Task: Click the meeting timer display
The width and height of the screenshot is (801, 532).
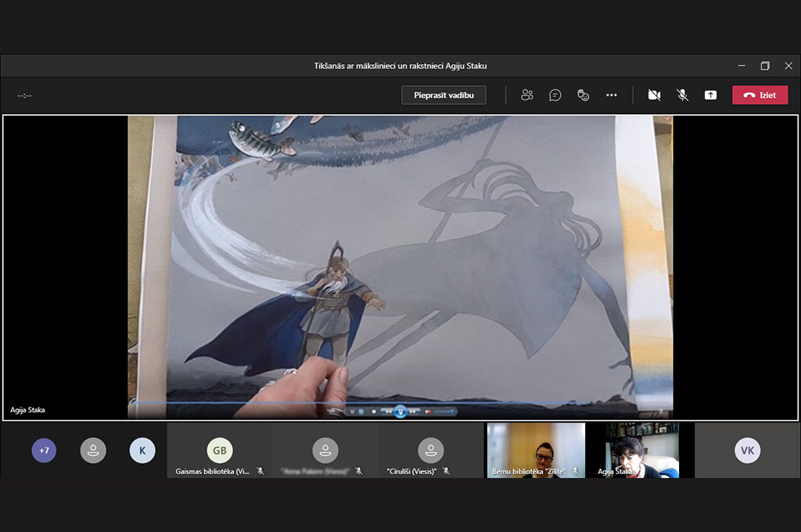Action: [x=24, y=95]
